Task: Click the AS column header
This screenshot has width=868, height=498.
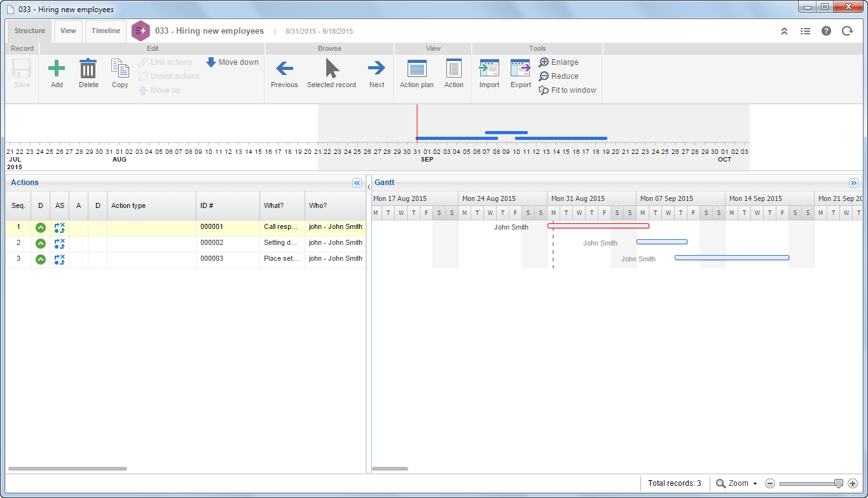Action: 60,205
